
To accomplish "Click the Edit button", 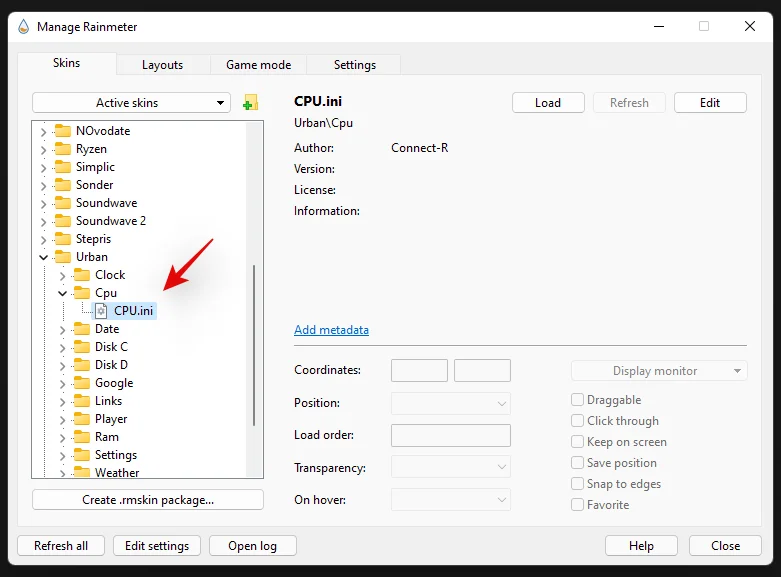I will point(710,103).
